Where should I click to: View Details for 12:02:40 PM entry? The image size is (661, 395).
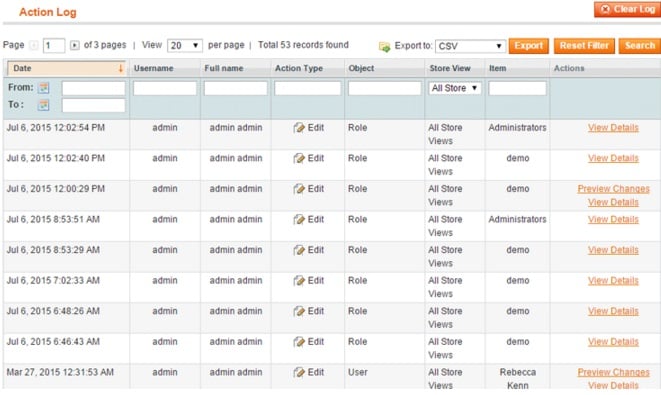pyautogui.click(x=613, y=159)
